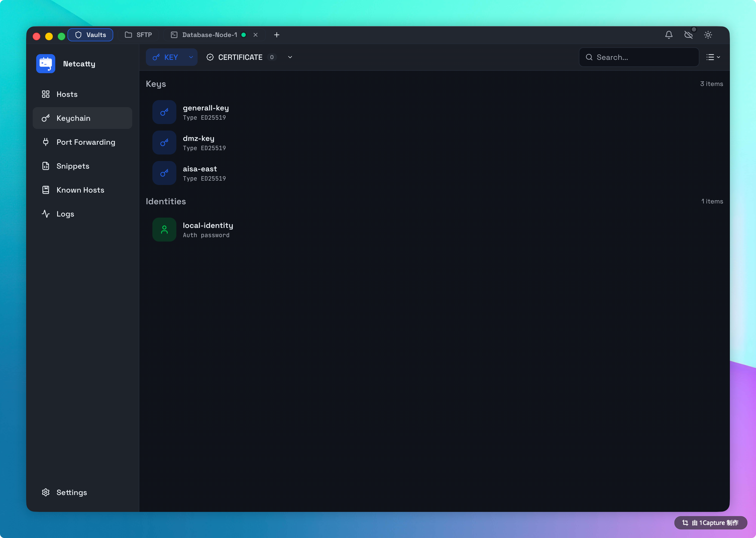Open Settings from the sidebar
This screenshot has height=538, width=756.
pos(72,492)
